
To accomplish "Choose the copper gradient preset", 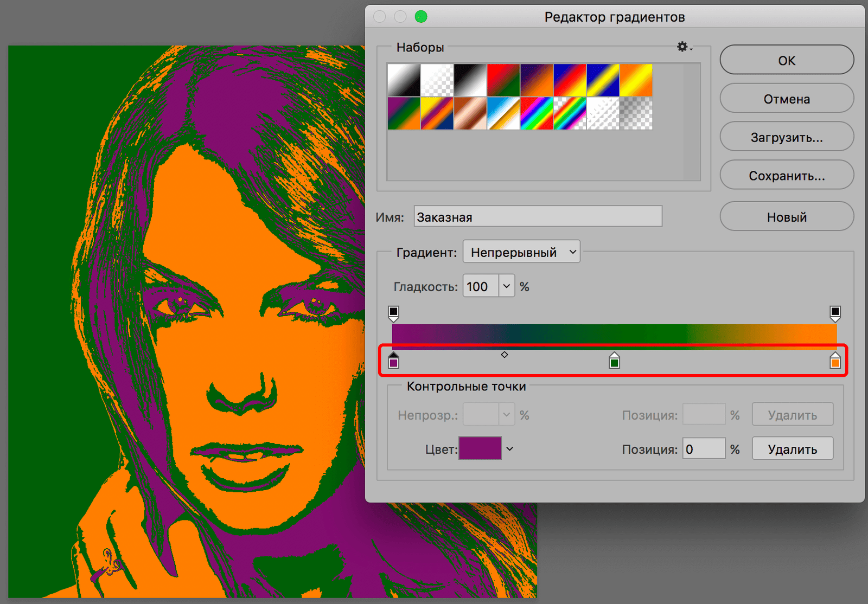I will point(470,113).
